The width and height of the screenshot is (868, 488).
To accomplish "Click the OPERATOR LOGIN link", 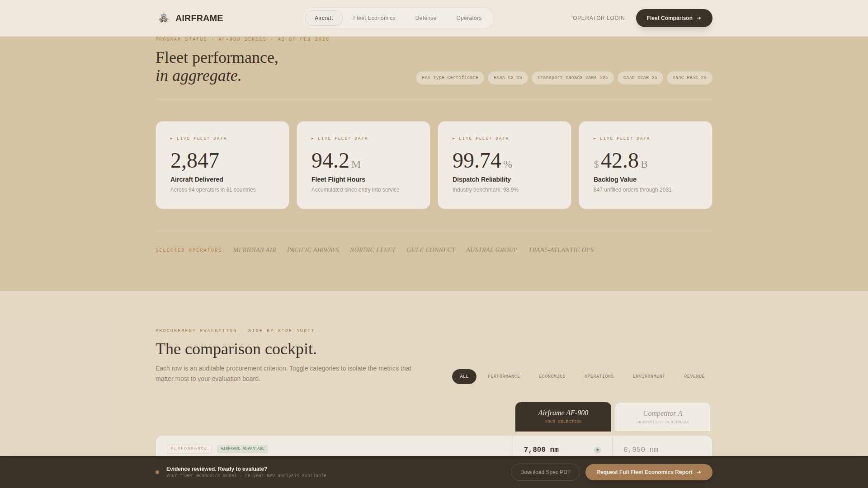I will [x=599, y=18].
